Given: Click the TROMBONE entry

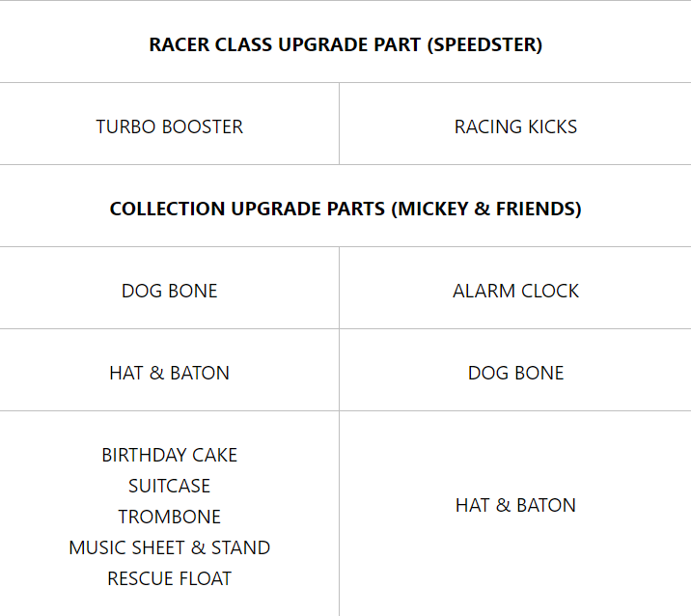Looking at the screenshot, I should point(170,517).
